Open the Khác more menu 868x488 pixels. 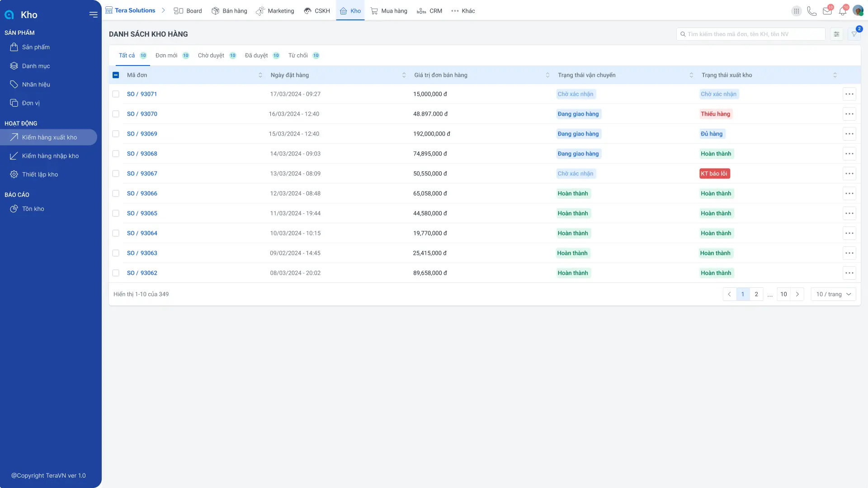[x=463, y=11]
